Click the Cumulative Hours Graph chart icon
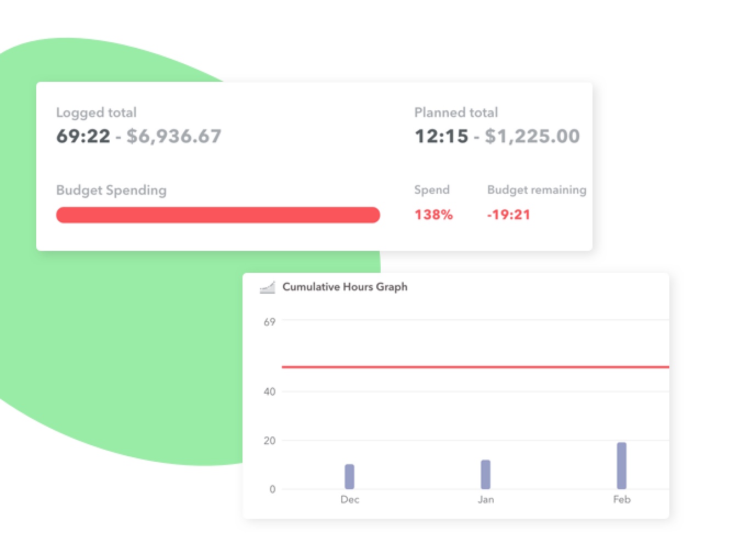 click(x=267, y=287)
